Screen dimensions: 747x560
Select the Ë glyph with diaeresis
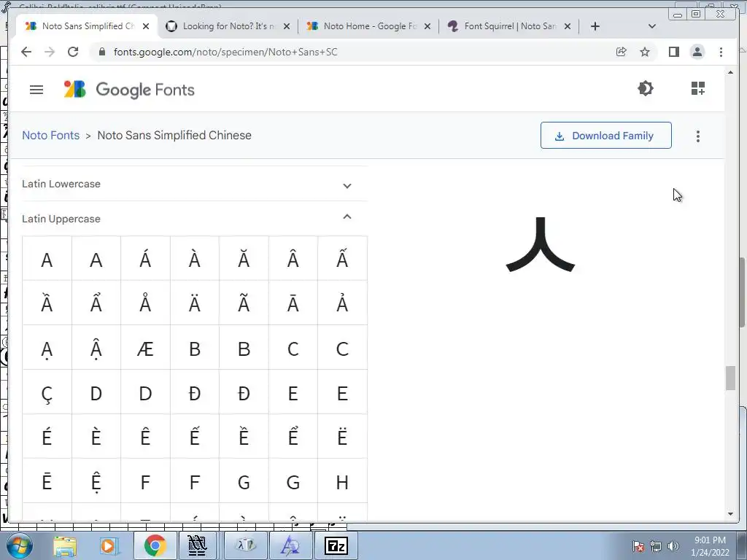(342, 437)
